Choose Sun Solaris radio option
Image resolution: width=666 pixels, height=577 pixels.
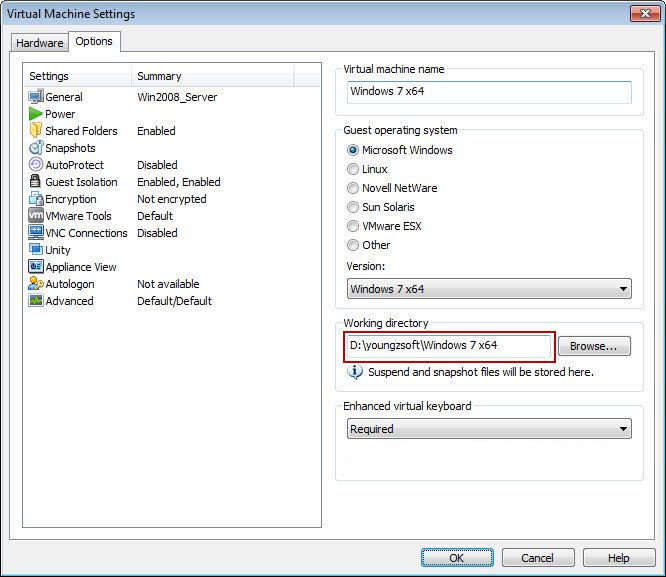[353, 207]
